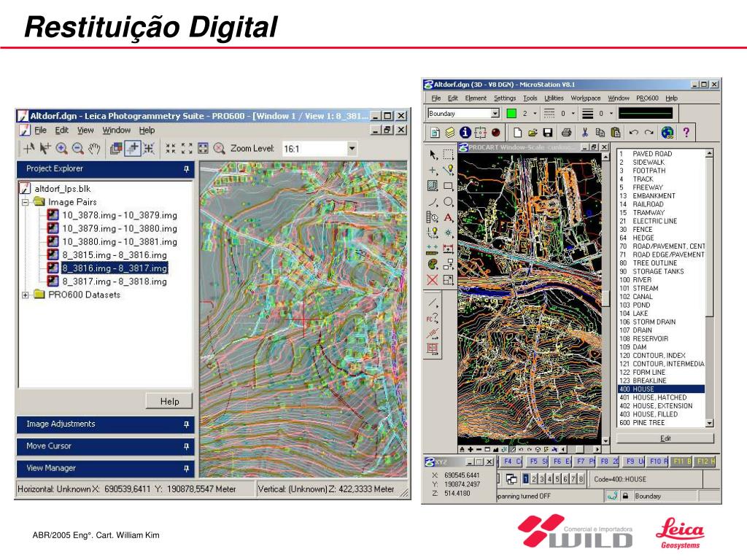Click the new file icon in MicroStation toolbar

click(518, 133)
